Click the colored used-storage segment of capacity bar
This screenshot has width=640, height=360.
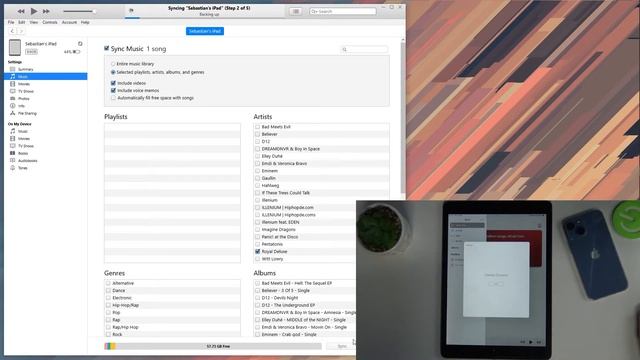(110, 346)
